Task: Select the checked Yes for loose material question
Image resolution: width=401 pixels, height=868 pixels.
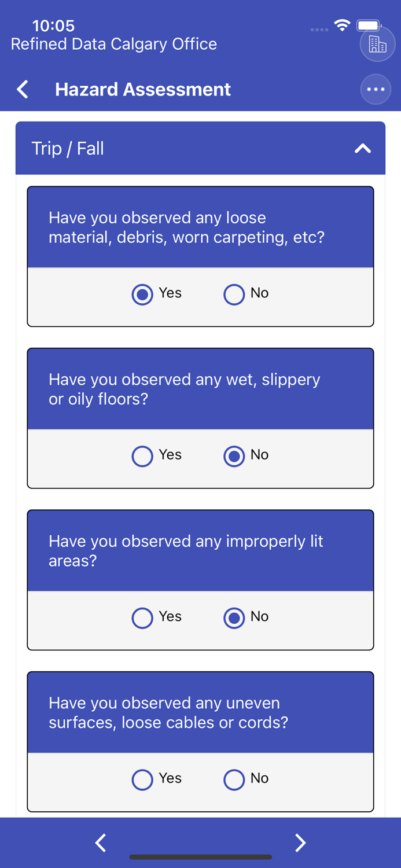Action: (x=142, y=294)
